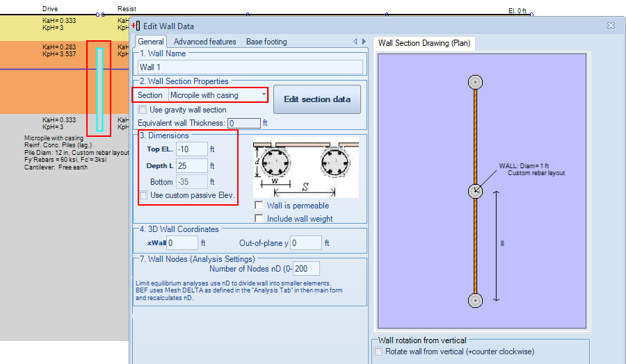Click the right tab-scroll arrow icon
This screenshot has width=626, height=364.
tap(364, 42)
